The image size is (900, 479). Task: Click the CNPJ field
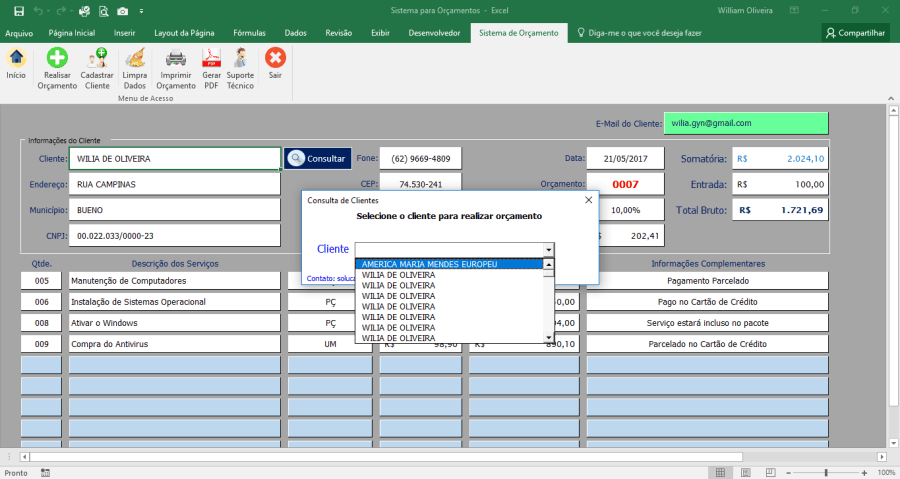tap(174, 236)
